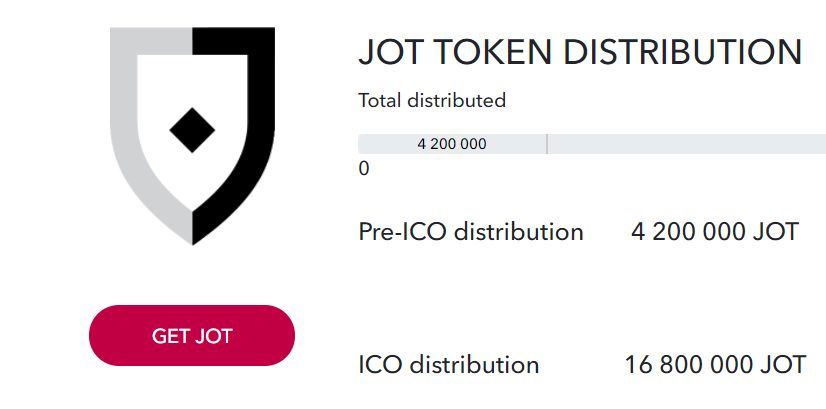Click the 0 label under the bar
This screenshot has width=826, height=409.
(x=364, y=169)
